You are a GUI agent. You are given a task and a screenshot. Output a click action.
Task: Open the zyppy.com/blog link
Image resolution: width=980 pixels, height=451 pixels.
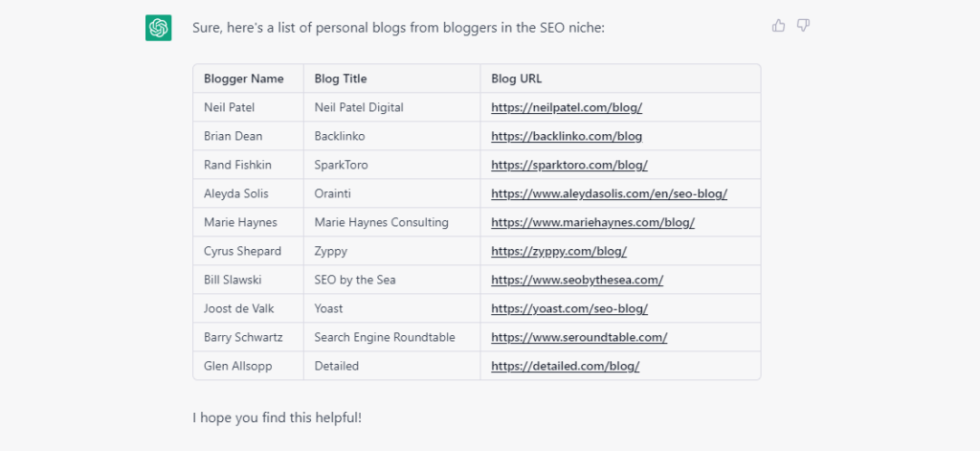pos(559,252)
